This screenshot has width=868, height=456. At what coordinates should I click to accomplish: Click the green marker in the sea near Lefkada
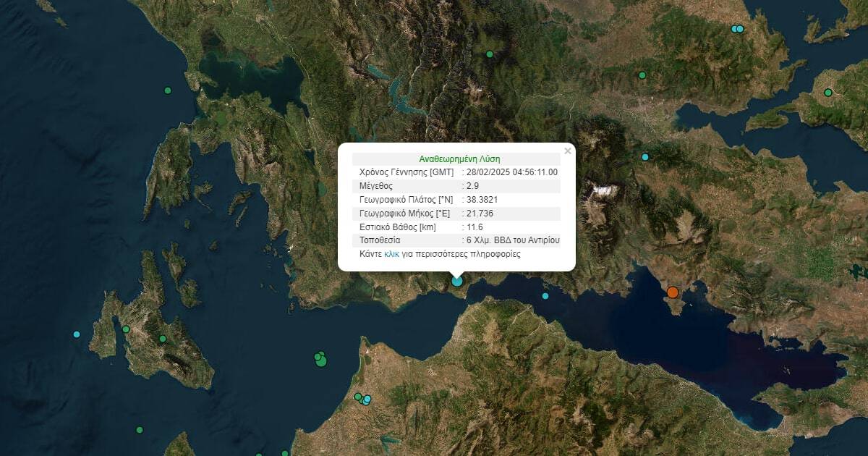(168, 90)
